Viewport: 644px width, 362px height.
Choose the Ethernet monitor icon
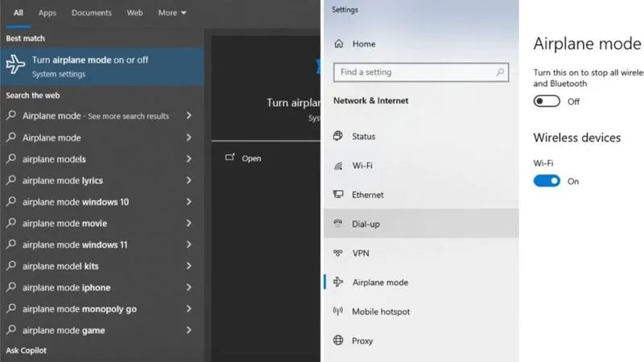pos(338,195)
